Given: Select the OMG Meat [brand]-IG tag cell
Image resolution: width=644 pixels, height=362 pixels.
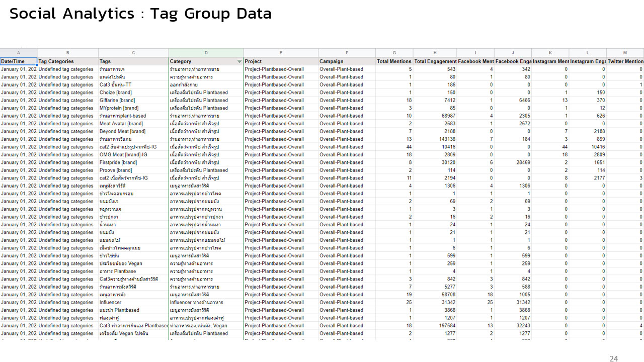Looking at the screenshot, I should coord(133,155).
